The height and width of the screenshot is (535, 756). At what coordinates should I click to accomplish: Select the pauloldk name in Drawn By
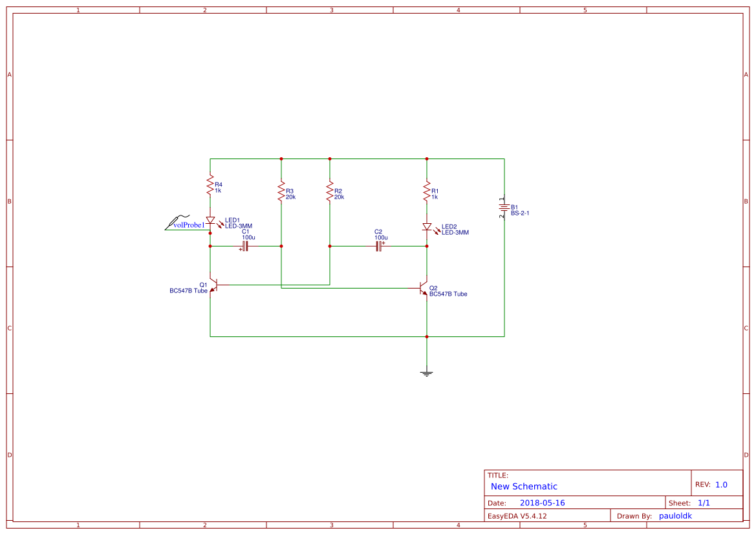pyautogui.click(x=675, y=516)
